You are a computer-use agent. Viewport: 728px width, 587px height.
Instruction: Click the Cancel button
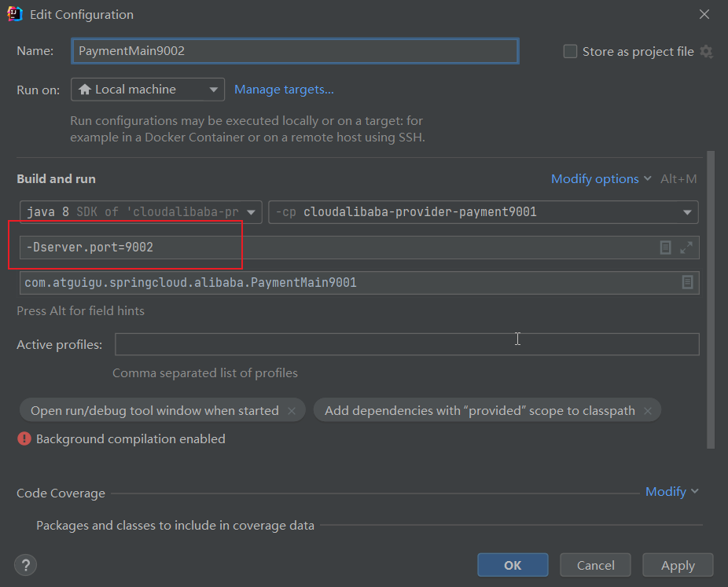595,565
